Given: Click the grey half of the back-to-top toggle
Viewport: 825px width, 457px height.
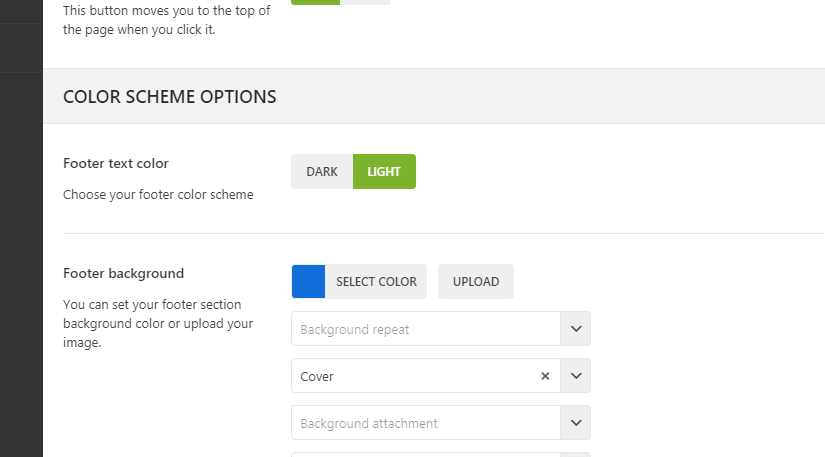Looking at the screenshot, I should coord(366,2).
